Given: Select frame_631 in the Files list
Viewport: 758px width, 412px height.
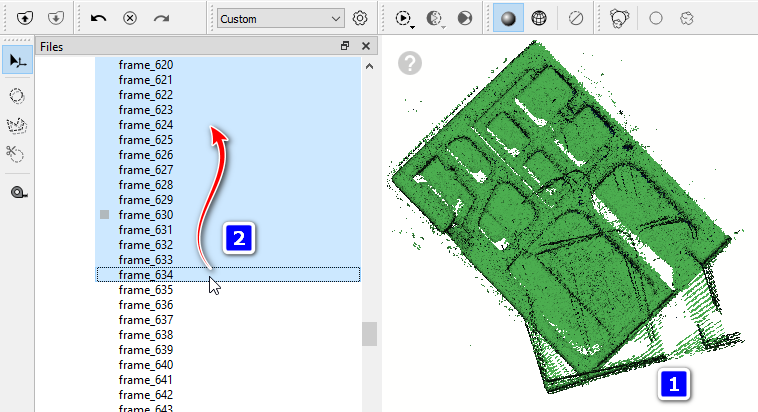Looking at the screenshot, I should tap(146, 230).
